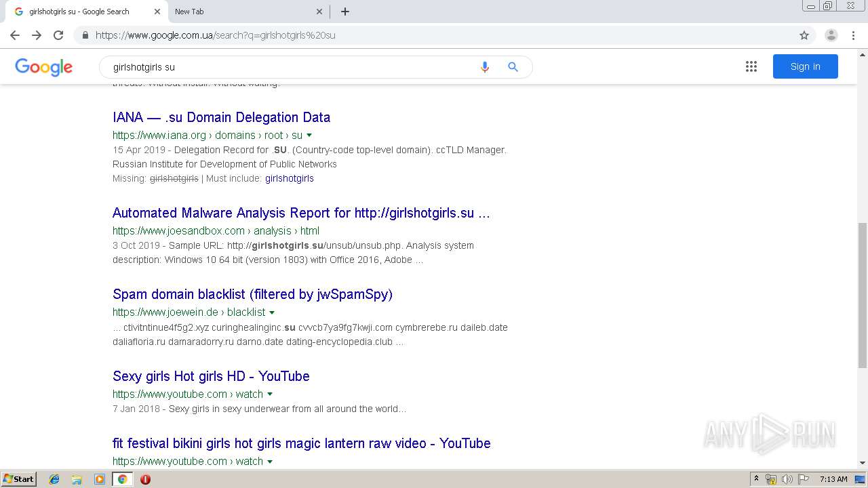868x488 pixels.
Task: Click scrollbar down arrow
Action: [863, 463]
